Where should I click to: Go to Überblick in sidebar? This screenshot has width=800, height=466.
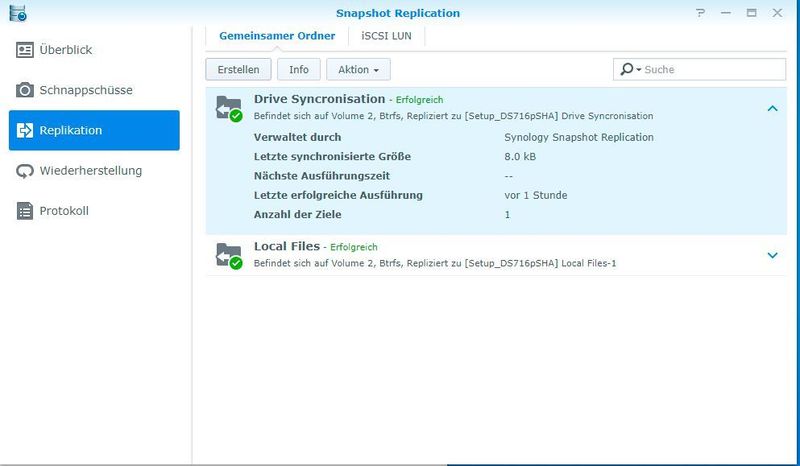[x=94, y=50]
